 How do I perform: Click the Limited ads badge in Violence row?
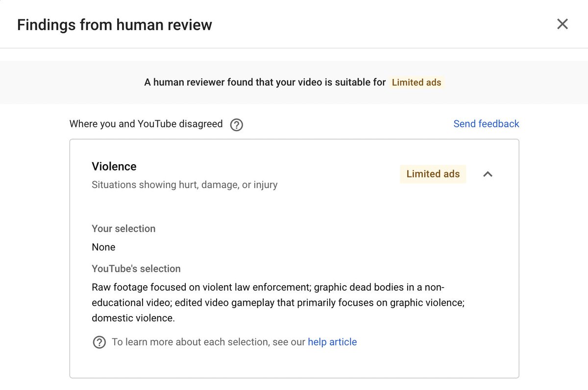pos(433,174)
